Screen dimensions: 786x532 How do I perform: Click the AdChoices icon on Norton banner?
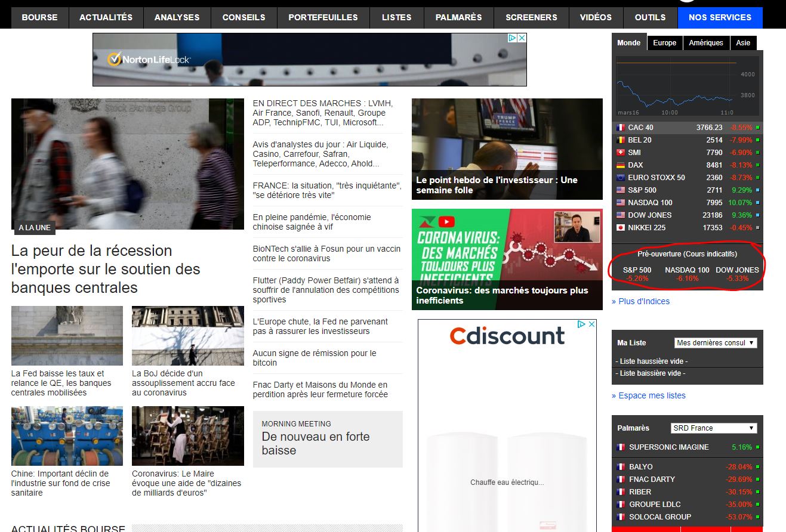click(512, 38)
